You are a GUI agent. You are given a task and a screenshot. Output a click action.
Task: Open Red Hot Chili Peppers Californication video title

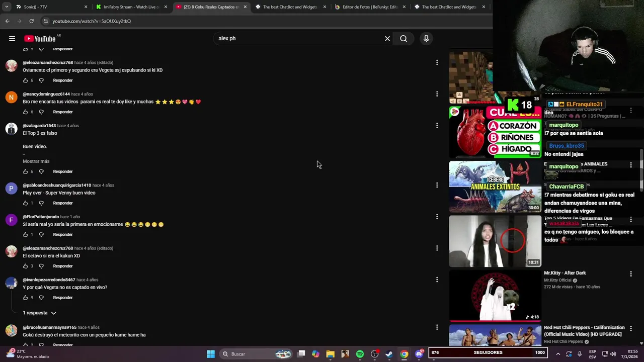[584, 331]
